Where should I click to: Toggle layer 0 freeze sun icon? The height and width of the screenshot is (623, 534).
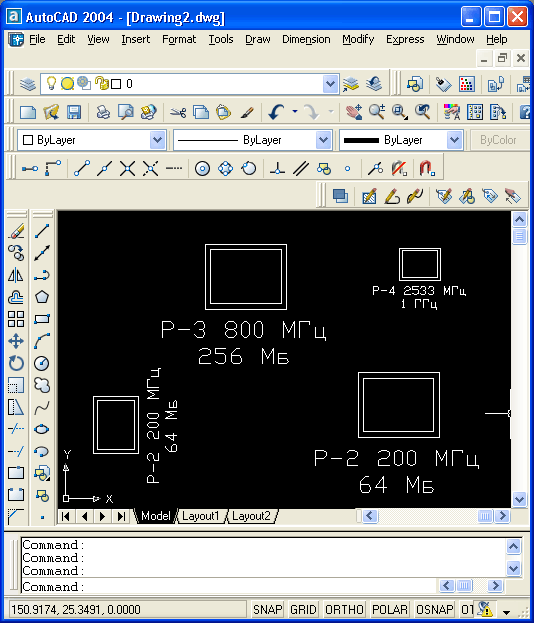pos(68,83)
